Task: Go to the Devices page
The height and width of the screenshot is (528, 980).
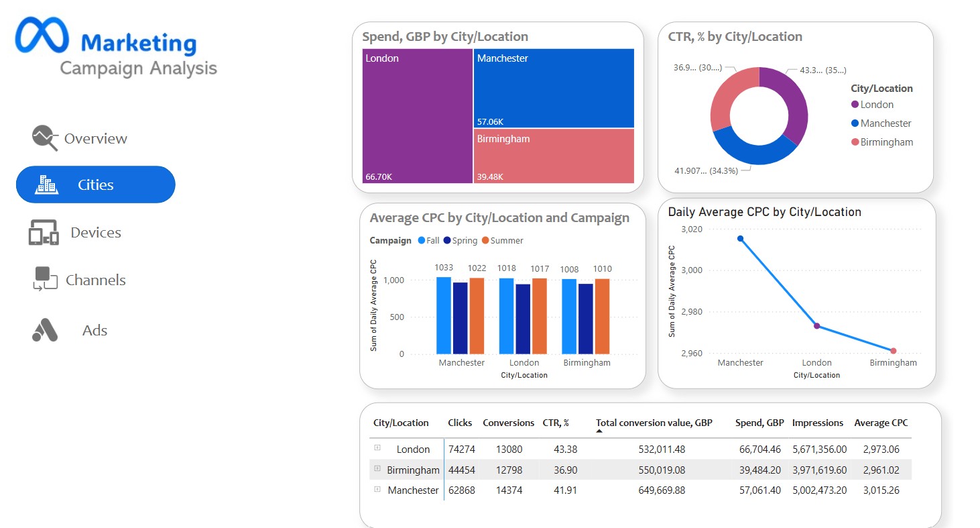Action: [95, 233]
